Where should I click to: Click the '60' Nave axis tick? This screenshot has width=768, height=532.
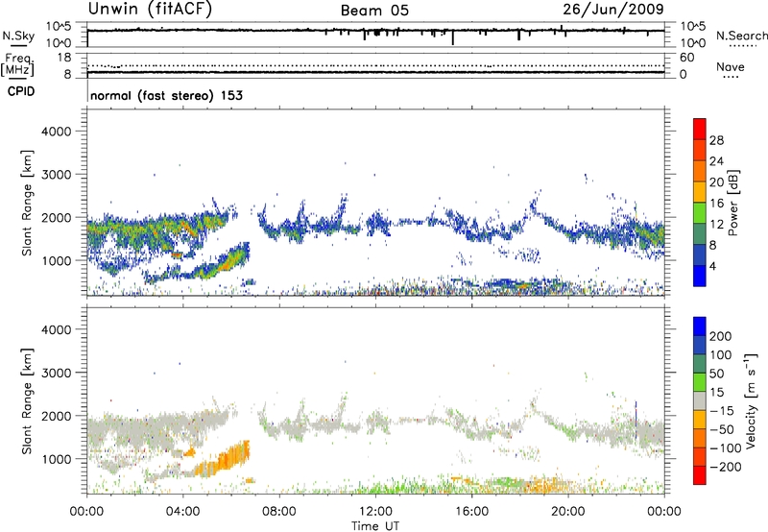point(686,58)
